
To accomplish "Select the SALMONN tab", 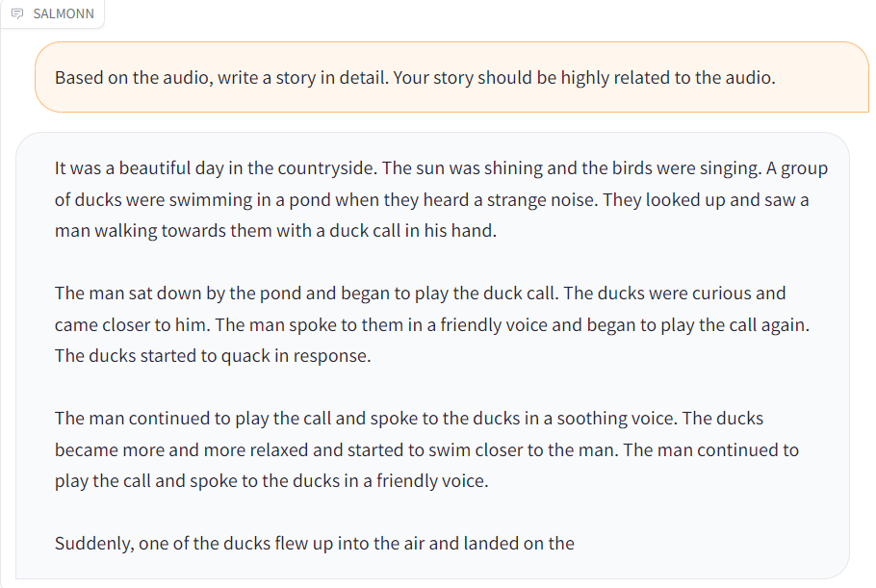I will [53, 14].
